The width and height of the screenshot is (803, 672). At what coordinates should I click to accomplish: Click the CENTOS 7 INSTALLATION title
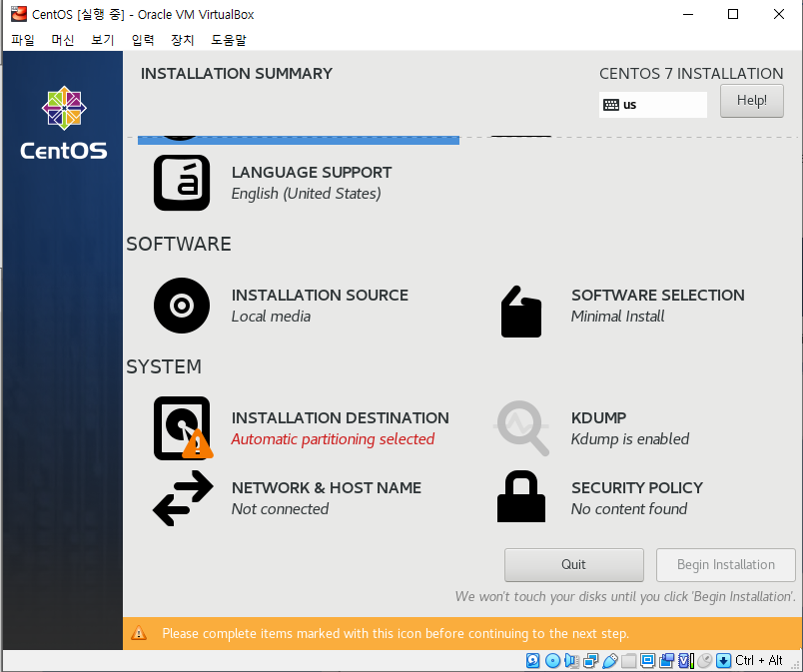[691, 74]
